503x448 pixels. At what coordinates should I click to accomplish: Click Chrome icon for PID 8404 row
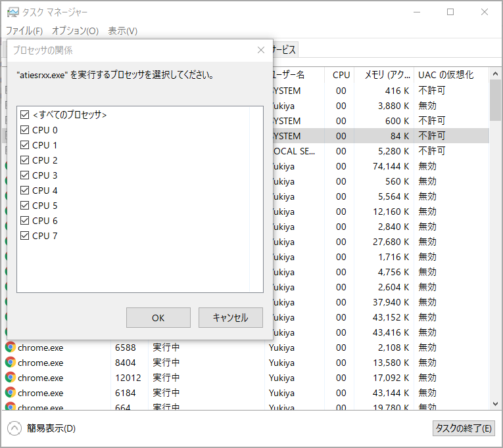(11, 362)
